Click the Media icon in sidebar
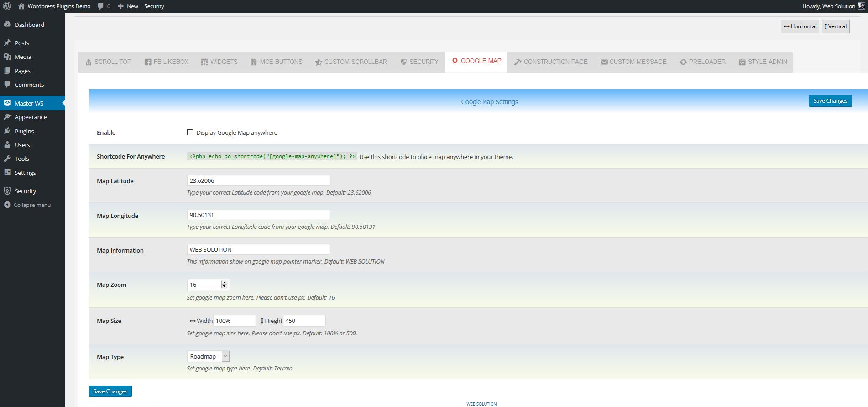 7,57
